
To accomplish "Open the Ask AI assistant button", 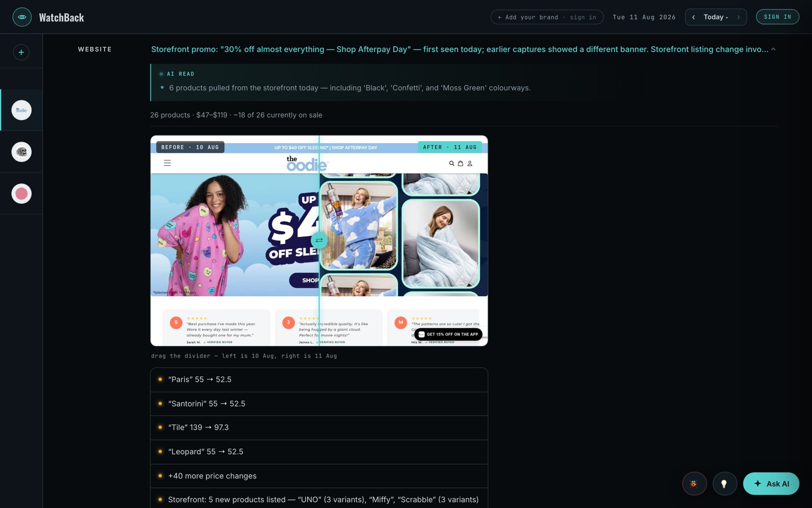I will (x=771, y=484).
